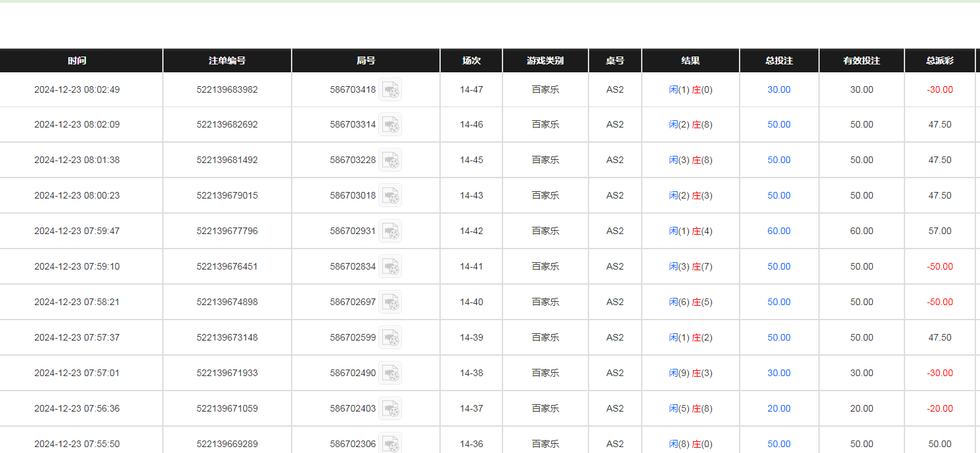980x453 pixels.
Task: View replay icon for round 586702697
Action: (390, 302)
